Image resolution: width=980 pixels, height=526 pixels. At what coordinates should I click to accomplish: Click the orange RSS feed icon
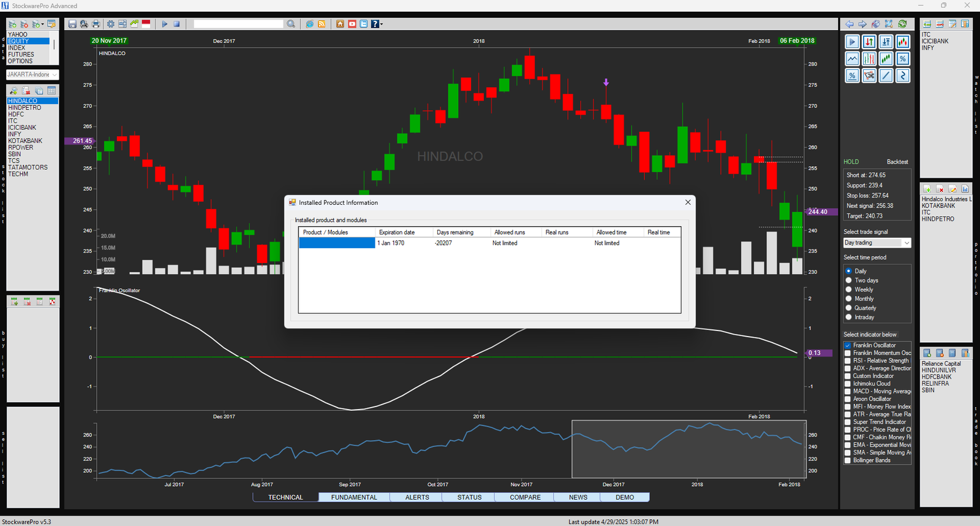[322, 24]
